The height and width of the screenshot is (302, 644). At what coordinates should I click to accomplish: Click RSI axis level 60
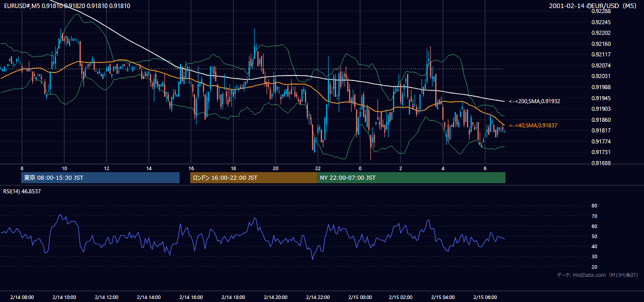(x=594, y=226)
